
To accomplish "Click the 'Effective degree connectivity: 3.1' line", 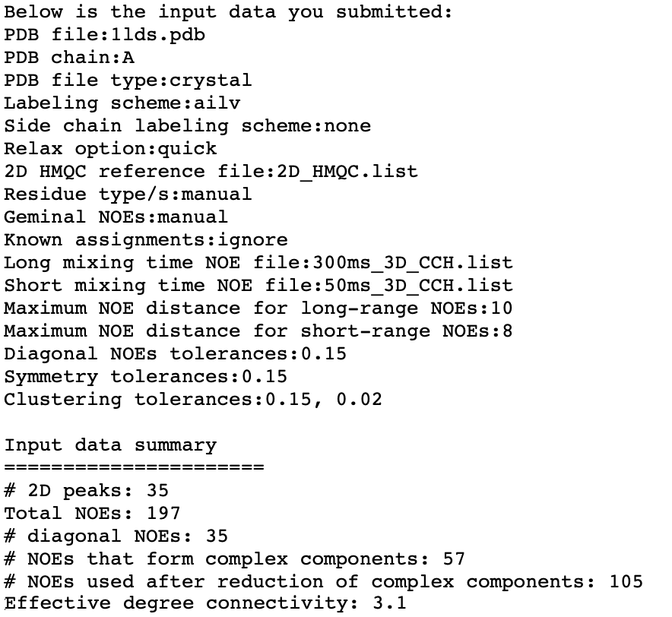I will 205,605.
